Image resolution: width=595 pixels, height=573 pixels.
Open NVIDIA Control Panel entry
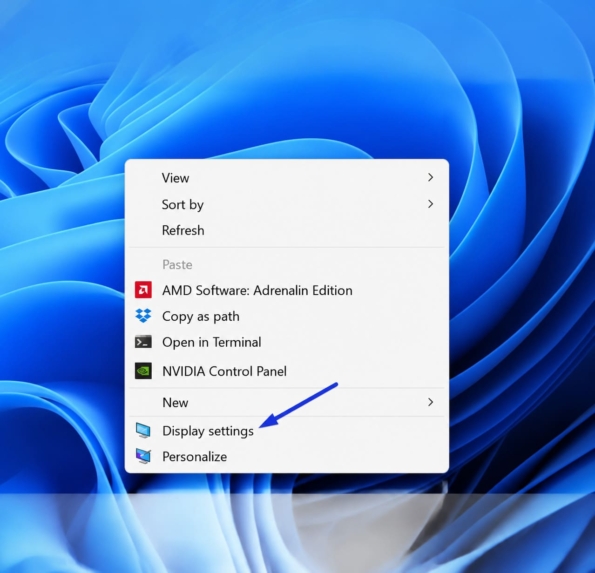[x=286, y=371]
